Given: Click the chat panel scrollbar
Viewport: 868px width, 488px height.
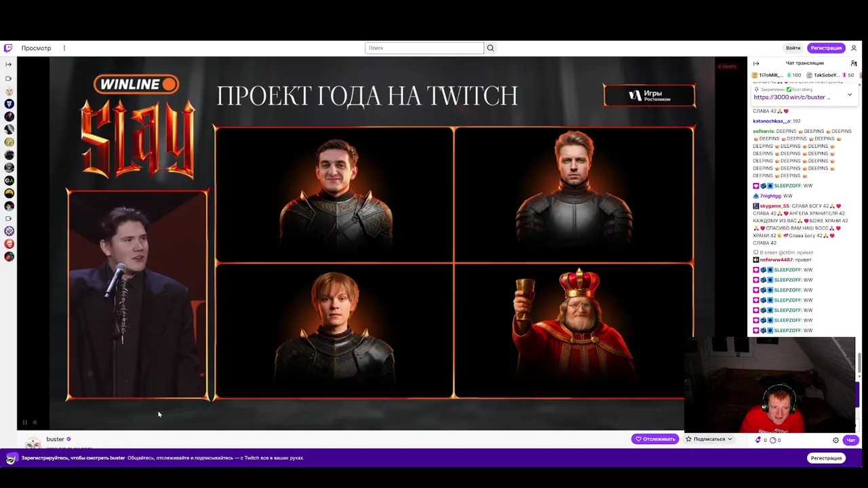Looking at the screenshot, I should 860,362.
